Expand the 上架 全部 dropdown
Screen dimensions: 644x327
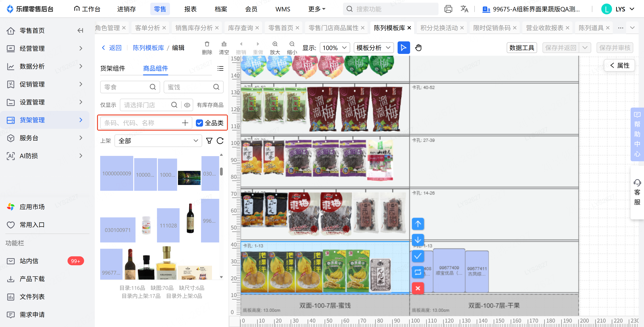[158, 141]
